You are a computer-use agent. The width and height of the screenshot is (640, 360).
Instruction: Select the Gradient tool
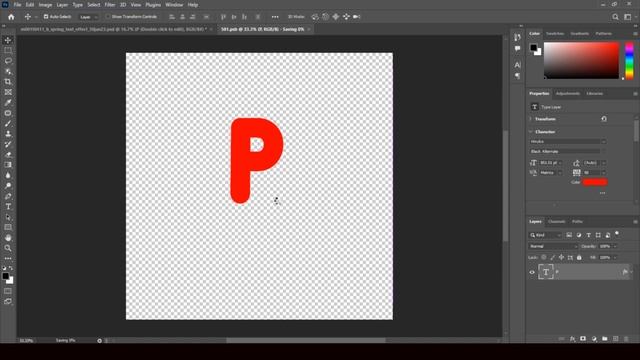point(8,165)
